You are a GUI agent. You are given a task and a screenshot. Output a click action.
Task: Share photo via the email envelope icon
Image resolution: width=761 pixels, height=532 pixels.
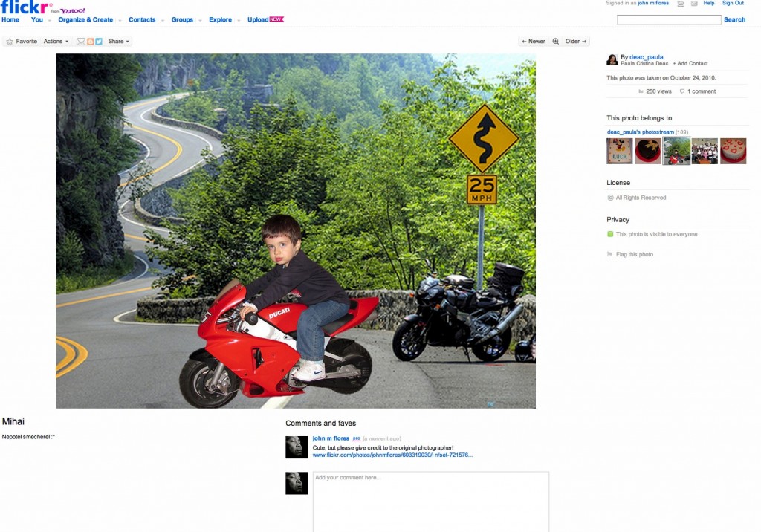[81, 42]
